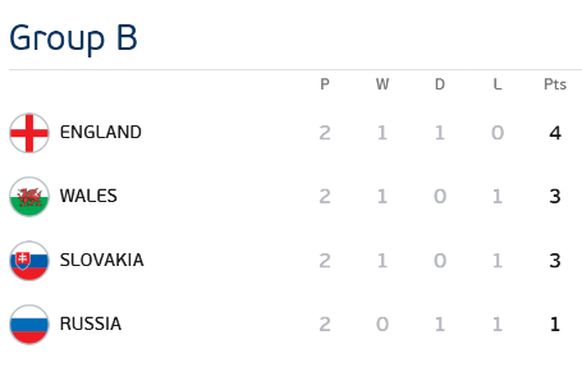Viewport: 582px width, 367px height.
Task: Click the P column header
Action: [x=325, y=84]
